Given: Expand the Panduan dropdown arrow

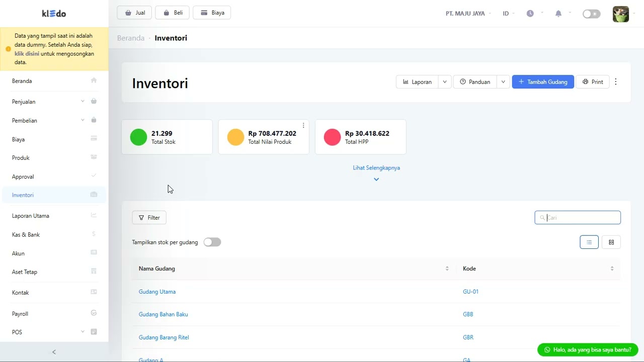Looking at the screenshot, I should tap(503, 82).
